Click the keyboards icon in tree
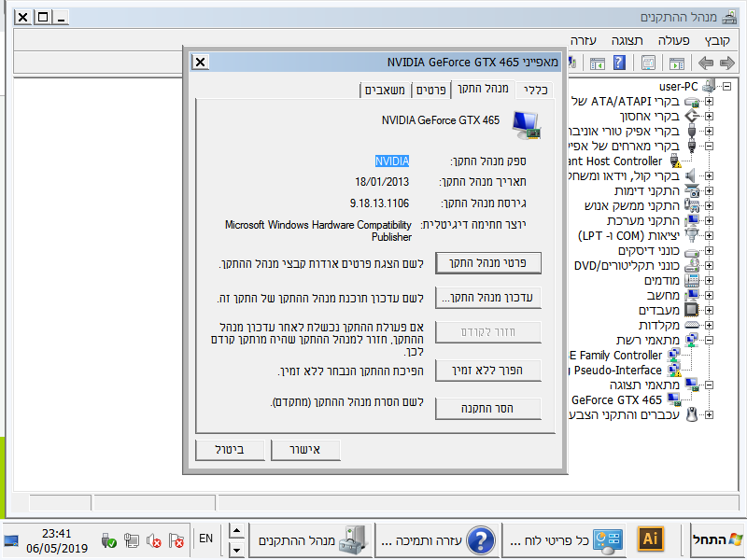This screenshot has width=747, height=560. click(x=692, y=325)
